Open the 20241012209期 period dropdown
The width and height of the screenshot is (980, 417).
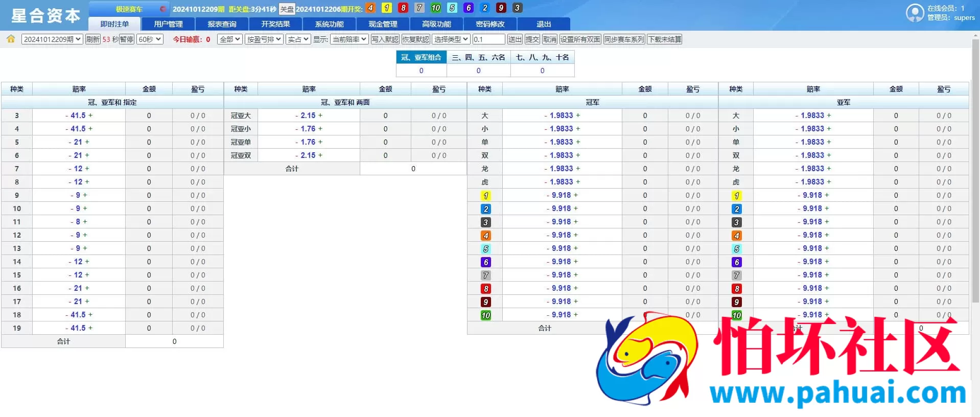(52, 39)
